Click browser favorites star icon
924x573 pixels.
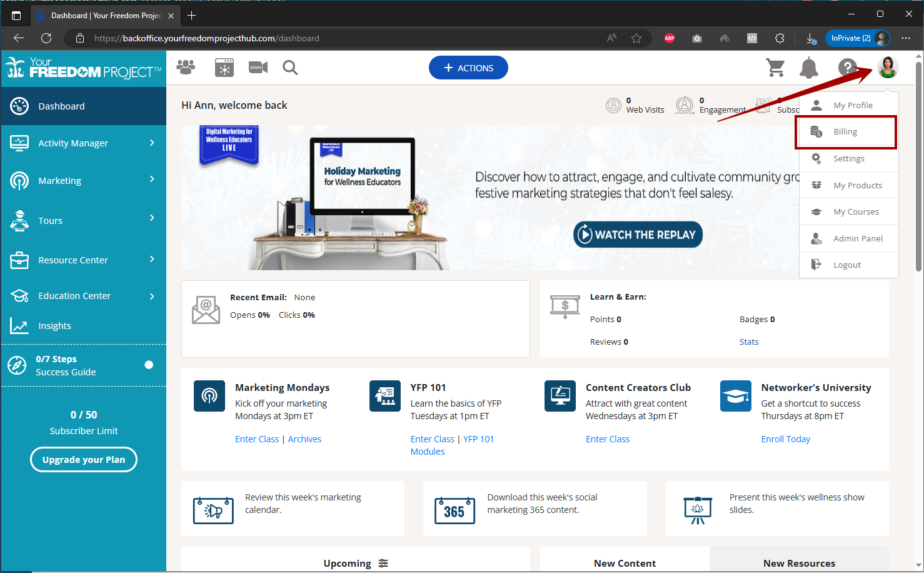click(636, 38)
